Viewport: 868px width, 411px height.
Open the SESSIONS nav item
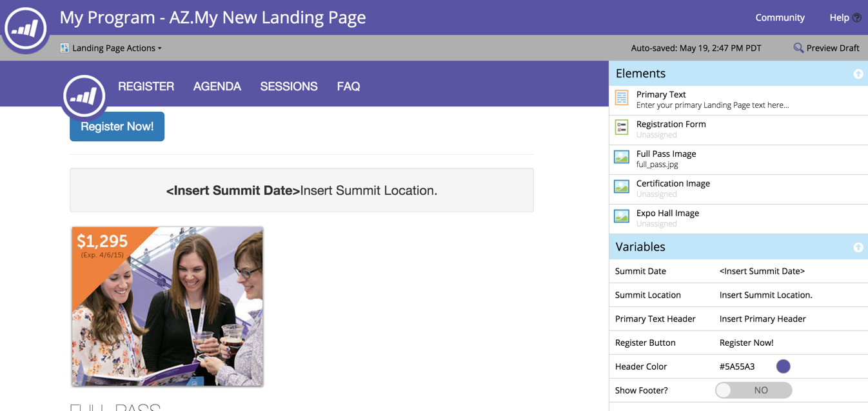pos(289,86)
